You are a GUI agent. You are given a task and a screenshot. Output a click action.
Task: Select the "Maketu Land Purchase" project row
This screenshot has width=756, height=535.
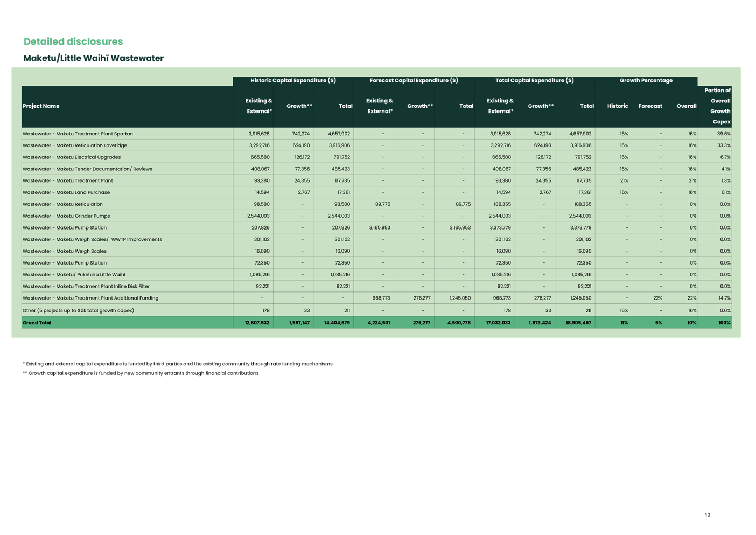[66, 192]
